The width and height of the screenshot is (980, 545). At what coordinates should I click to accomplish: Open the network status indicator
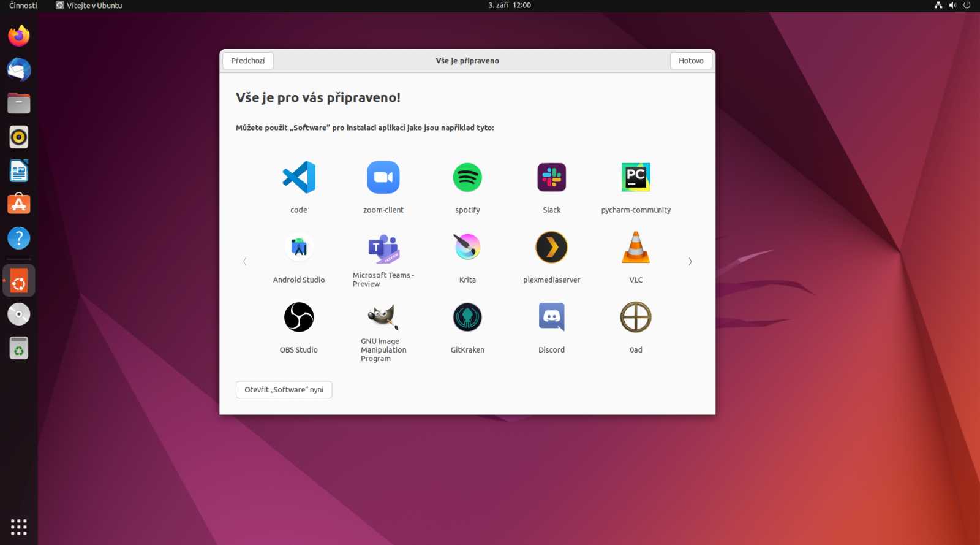coord(938,5)
